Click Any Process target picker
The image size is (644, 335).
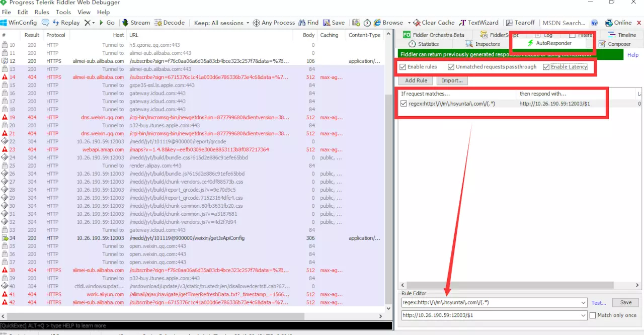pyautogui.click(x=274, y=23)
